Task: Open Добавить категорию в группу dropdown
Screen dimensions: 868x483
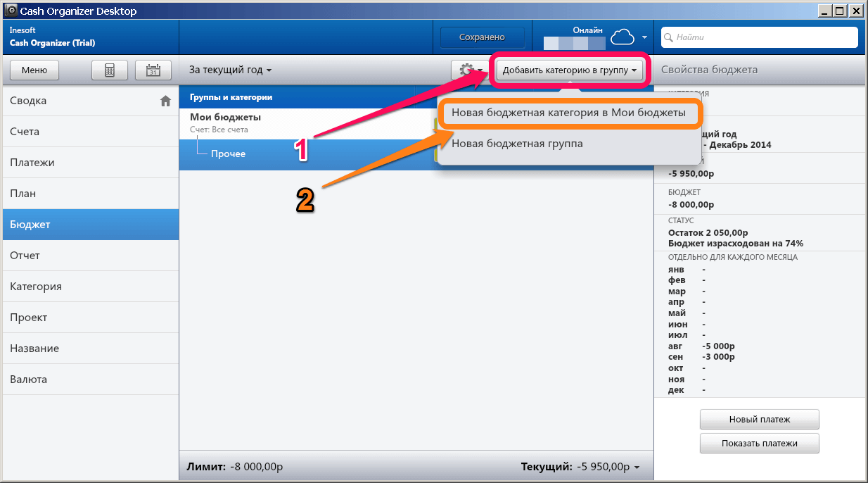Action: pos(570,70)
